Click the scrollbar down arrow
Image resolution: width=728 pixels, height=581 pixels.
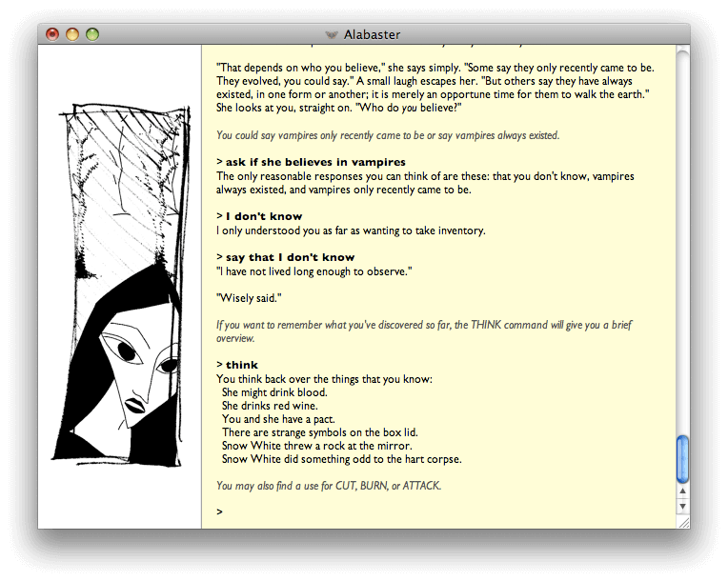[682, 507]
